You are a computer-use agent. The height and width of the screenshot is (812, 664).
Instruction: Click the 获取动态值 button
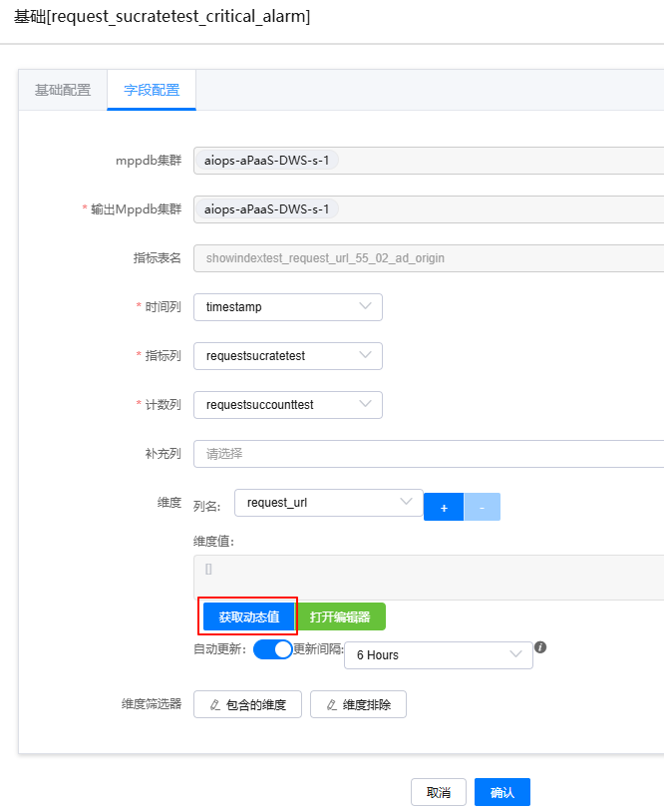point(248,616)
